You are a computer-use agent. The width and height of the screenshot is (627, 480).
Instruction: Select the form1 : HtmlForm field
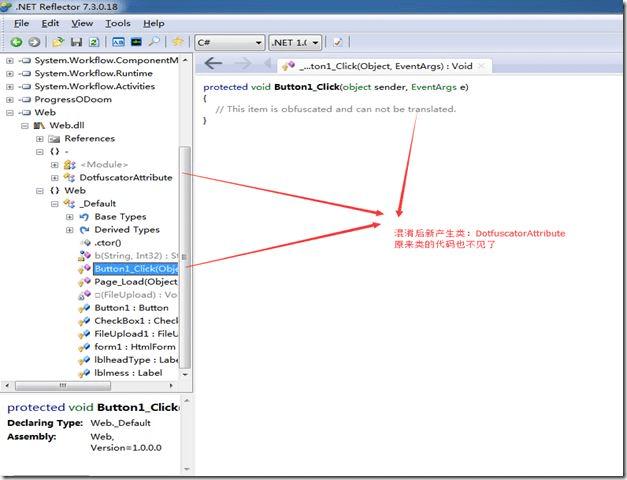[x=135, y=347]
